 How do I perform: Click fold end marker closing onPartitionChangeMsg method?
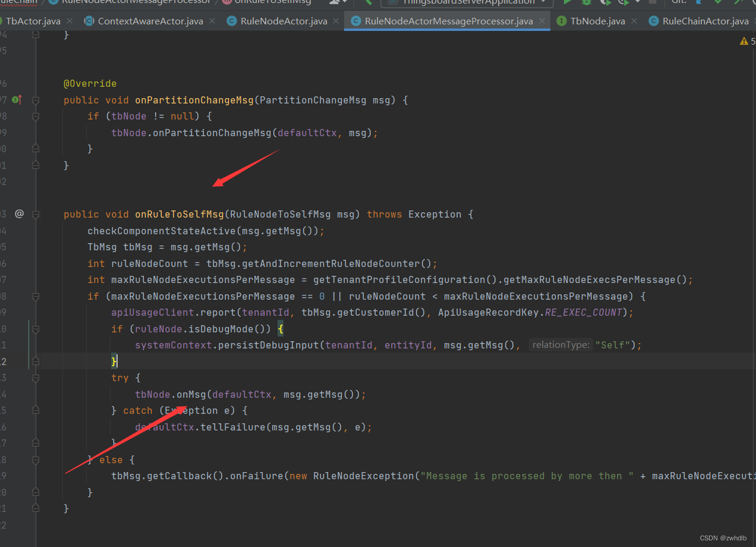[x=36, y=165]
